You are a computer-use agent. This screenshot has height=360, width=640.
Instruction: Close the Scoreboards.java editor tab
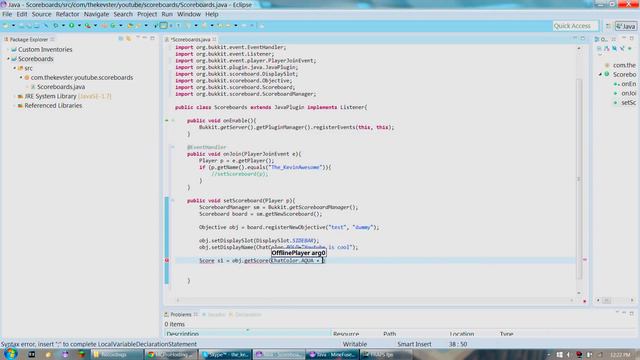pos(214,39)
